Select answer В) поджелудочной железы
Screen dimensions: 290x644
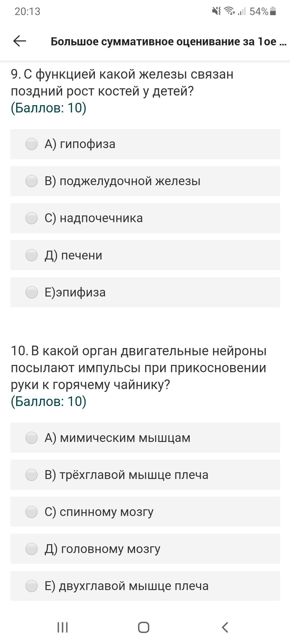click(x=31, y=181)
